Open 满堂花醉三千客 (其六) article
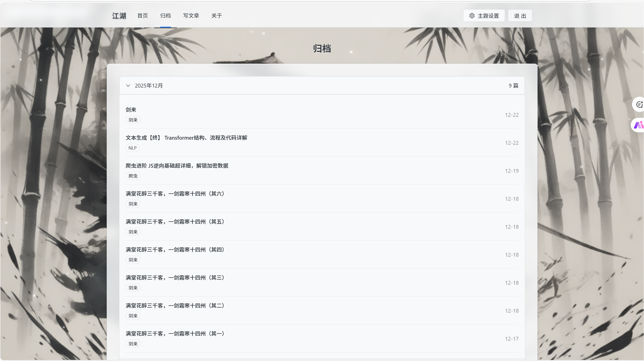The image size is (644, 361). (x=175, y=194)
